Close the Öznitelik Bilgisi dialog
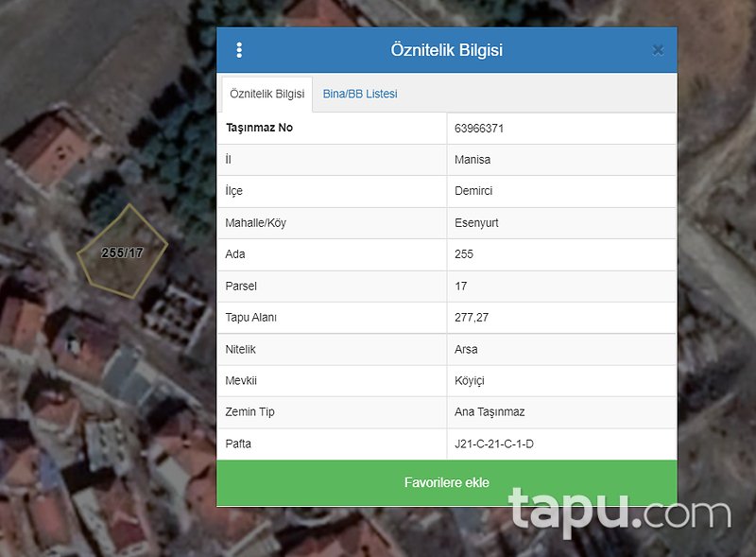The image size is (756, 557). [x=658, y=50]
